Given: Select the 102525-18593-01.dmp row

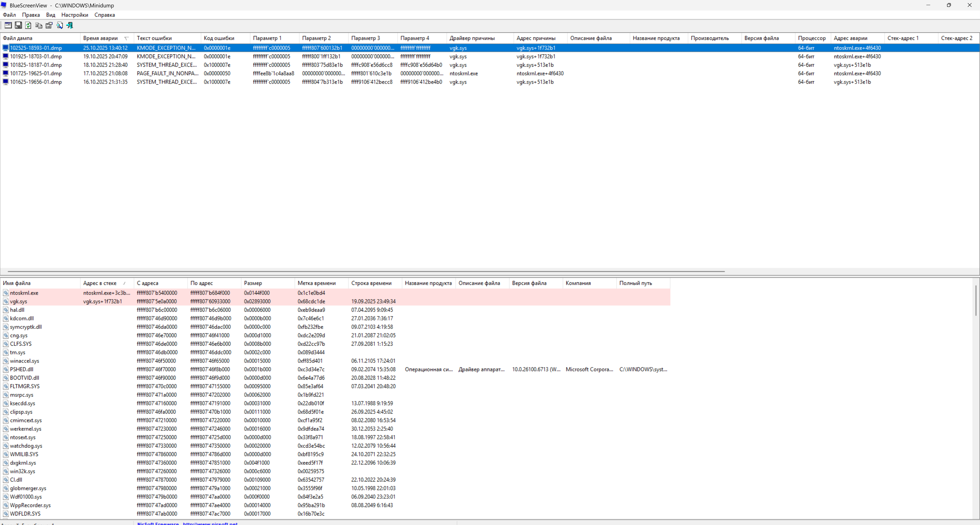Looking at the screenshot, I should tap(490, 48).
